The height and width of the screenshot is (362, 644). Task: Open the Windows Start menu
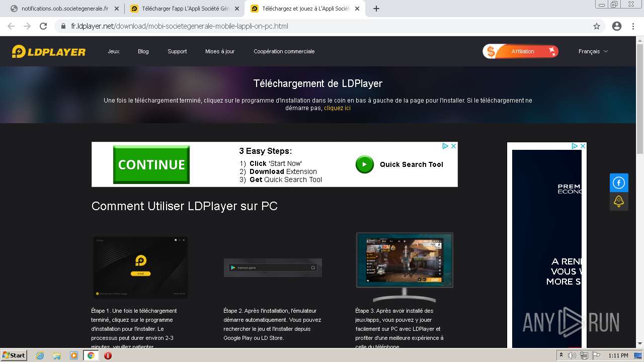click(14, 355)
